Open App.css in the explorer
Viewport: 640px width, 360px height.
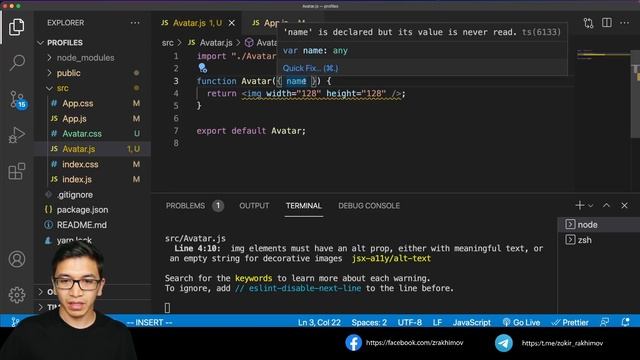pyautogui.click(x=92, y=104)
